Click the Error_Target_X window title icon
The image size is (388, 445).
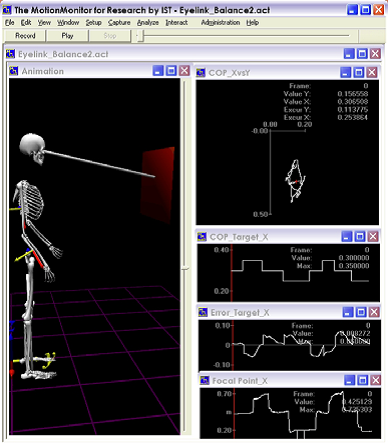pyautogui.click(x=203, y=312)
